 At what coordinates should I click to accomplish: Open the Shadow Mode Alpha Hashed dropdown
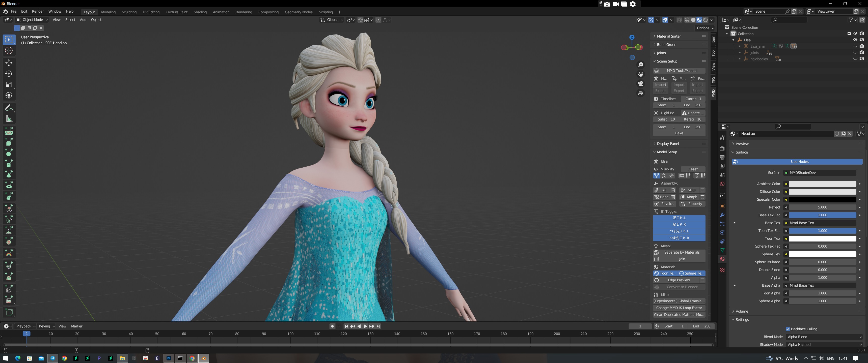824,345
